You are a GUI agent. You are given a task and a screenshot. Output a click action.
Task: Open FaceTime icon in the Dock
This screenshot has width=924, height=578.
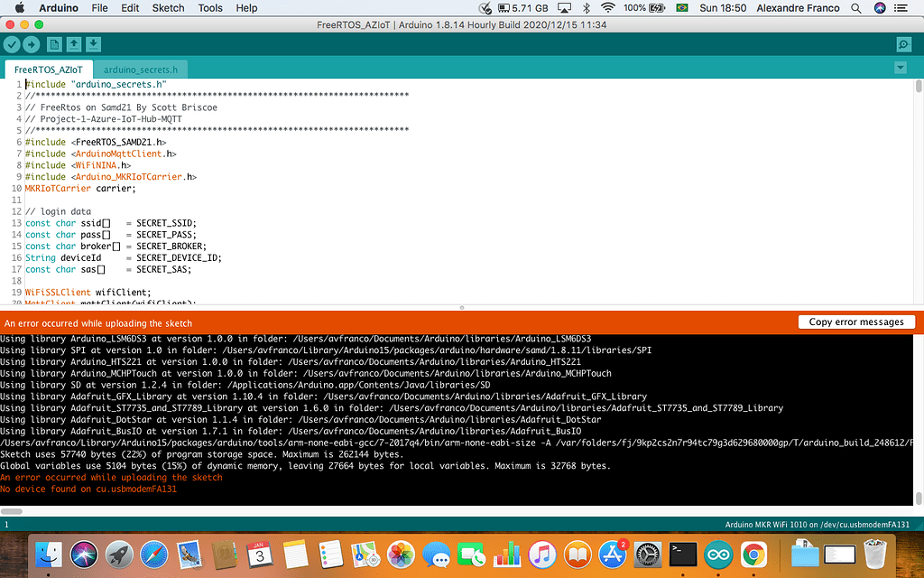pyautogui.click(x=471, y=555)
